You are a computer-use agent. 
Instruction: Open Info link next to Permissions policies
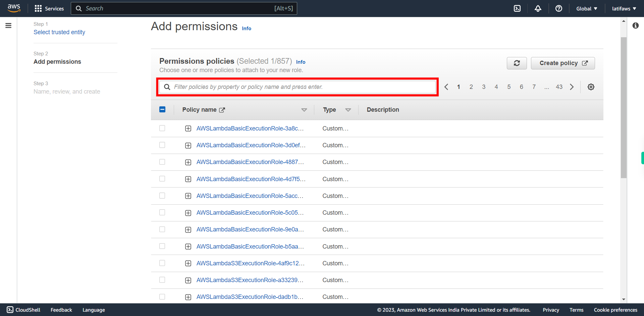[x=301, y=62]
